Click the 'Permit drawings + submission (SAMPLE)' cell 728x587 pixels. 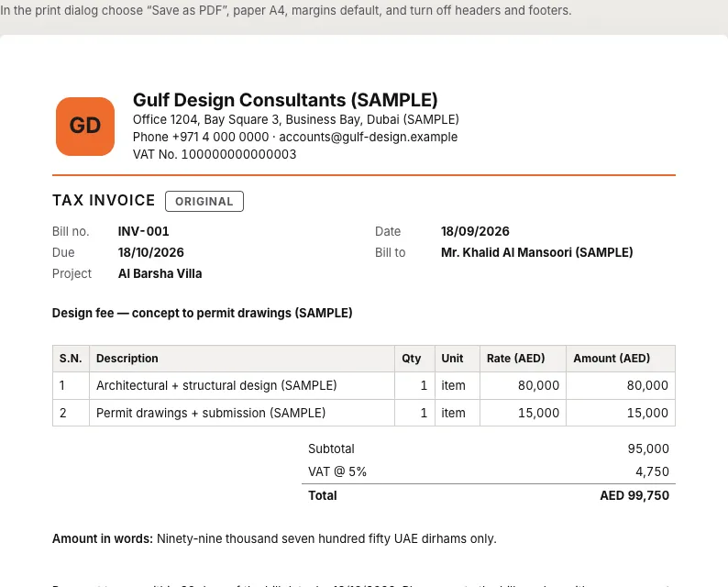[242, 413]
